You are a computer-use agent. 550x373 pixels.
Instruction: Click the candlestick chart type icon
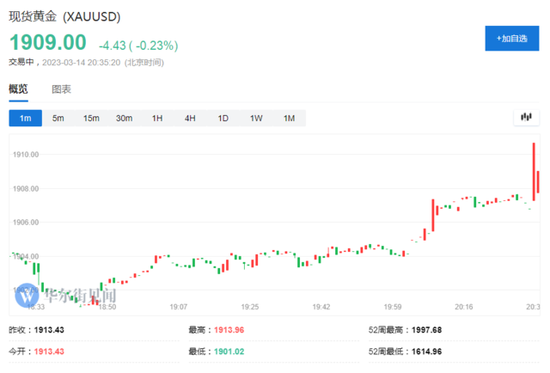click(x=526, y=117)
